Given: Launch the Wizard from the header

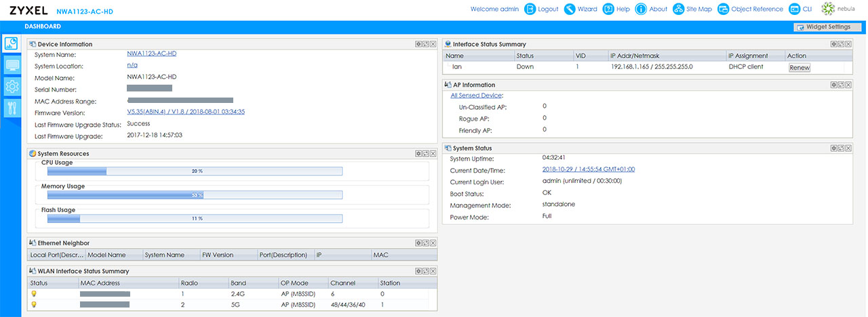Looking at the screenshot, I should (x=580, y=9).
